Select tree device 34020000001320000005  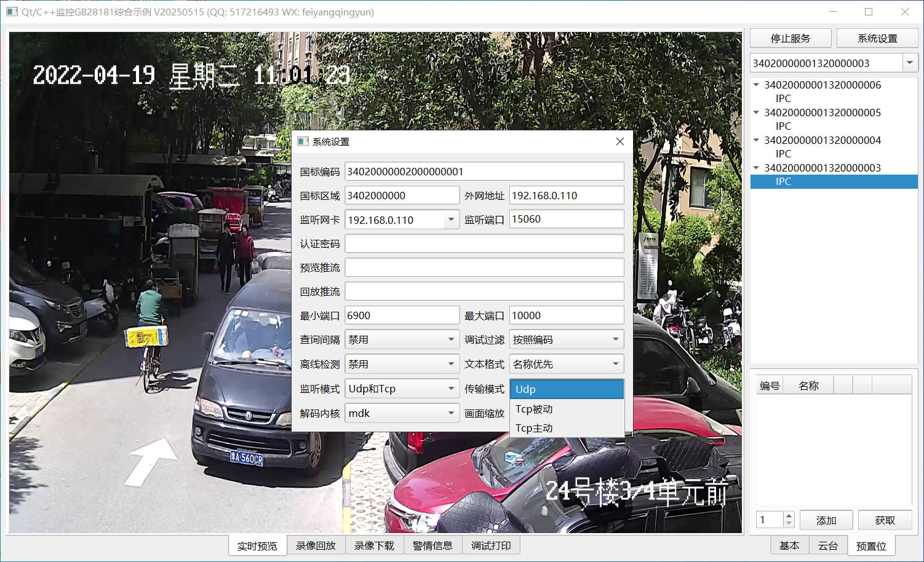(x=822, y=113)
